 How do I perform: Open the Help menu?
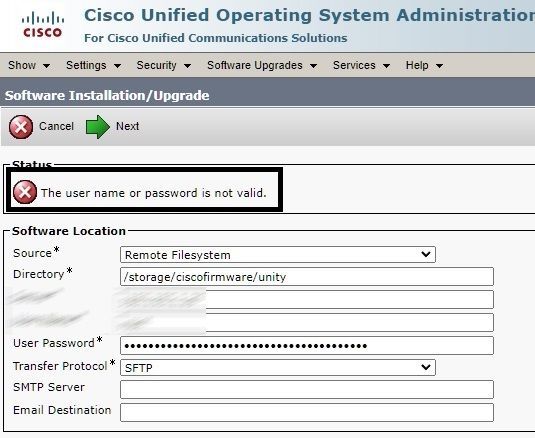pos(424,65)
